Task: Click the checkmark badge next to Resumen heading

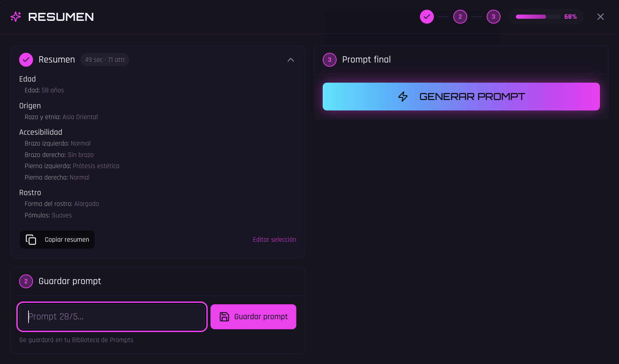Action: (26, 60)
